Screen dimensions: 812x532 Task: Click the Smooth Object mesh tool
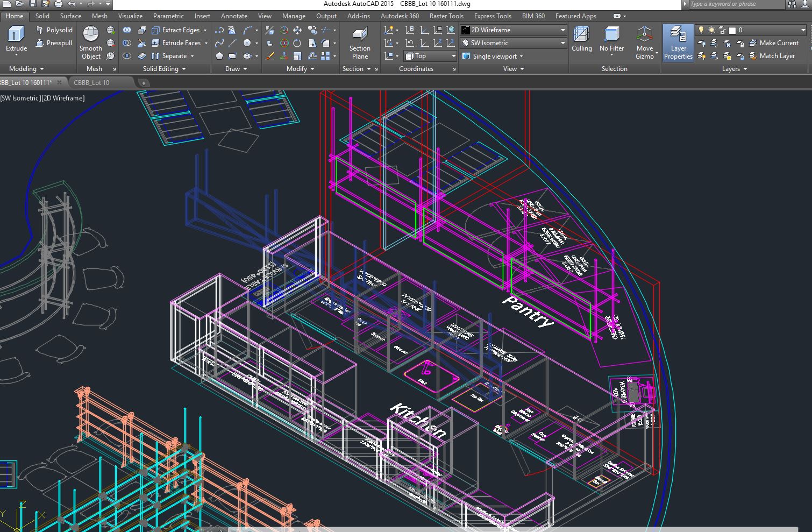point(90,42)
